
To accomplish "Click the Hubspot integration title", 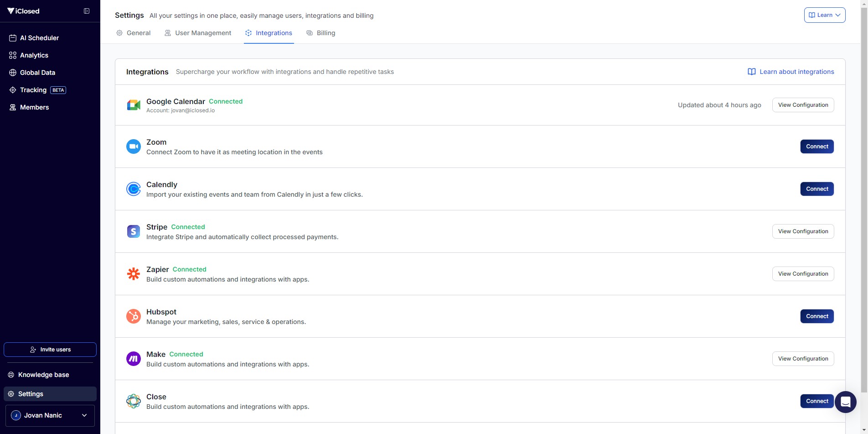I will (161, 312).
